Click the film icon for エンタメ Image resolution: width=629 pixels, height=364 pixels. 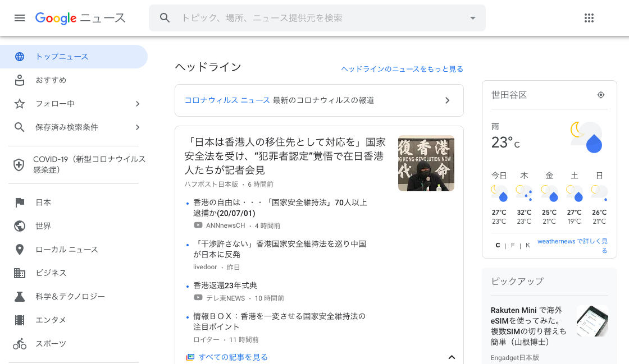click(x=20, y=320)
